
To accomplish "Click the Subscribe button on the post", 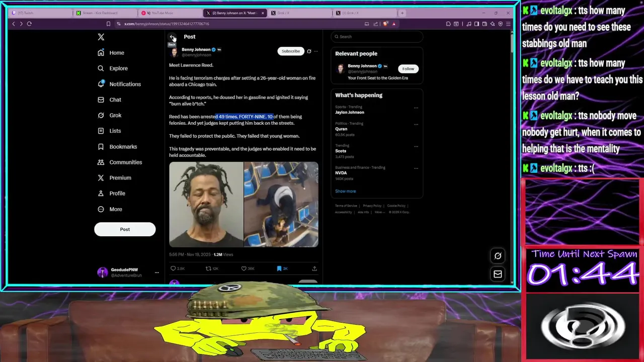I will 290,51.
